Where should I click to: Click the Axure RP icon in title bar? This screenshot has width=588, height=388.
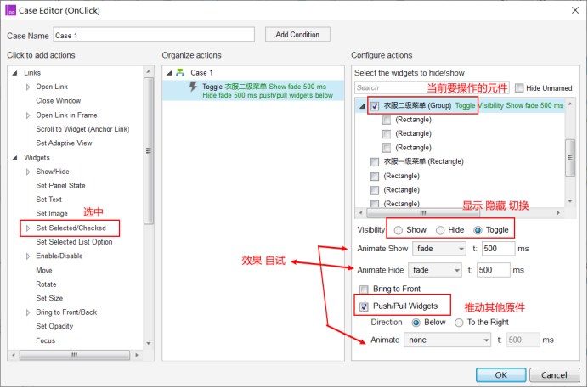[x=10, y=10]
